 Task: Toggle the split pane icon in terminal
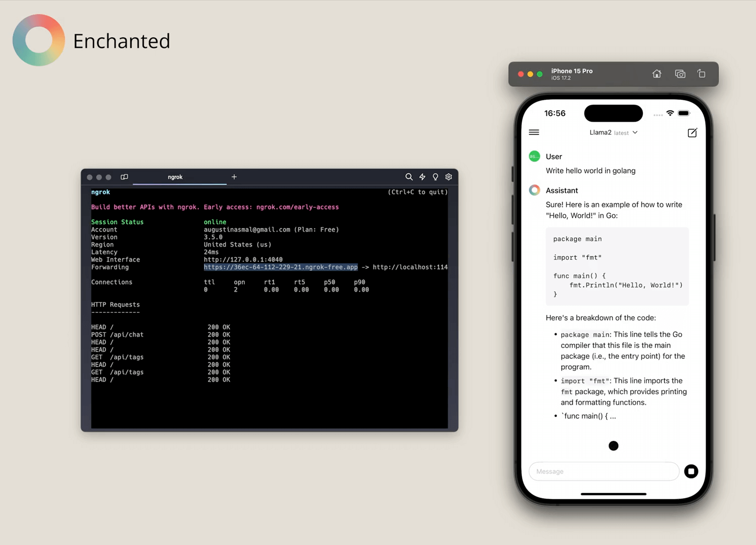point(124,177)
